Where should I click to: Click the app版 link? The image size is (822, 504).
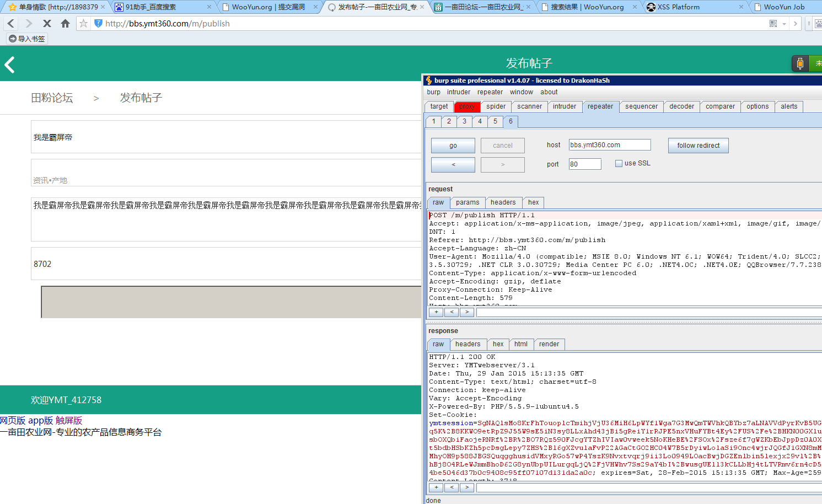pyautogui.click(x=41, y=420)
